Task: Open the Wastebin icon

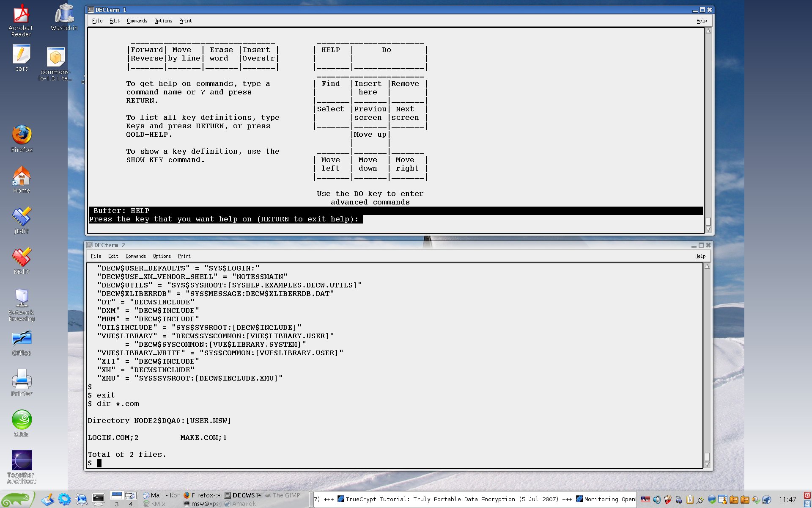Action: 64,14
